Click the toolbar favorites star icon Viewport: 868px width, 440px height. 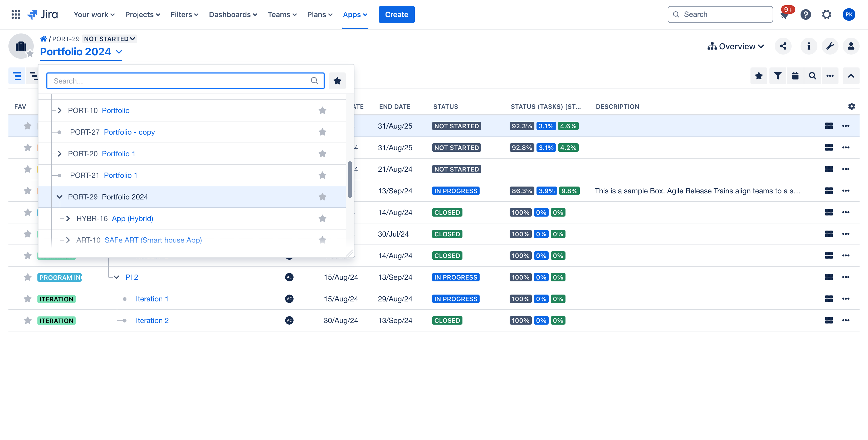(759, 76)
